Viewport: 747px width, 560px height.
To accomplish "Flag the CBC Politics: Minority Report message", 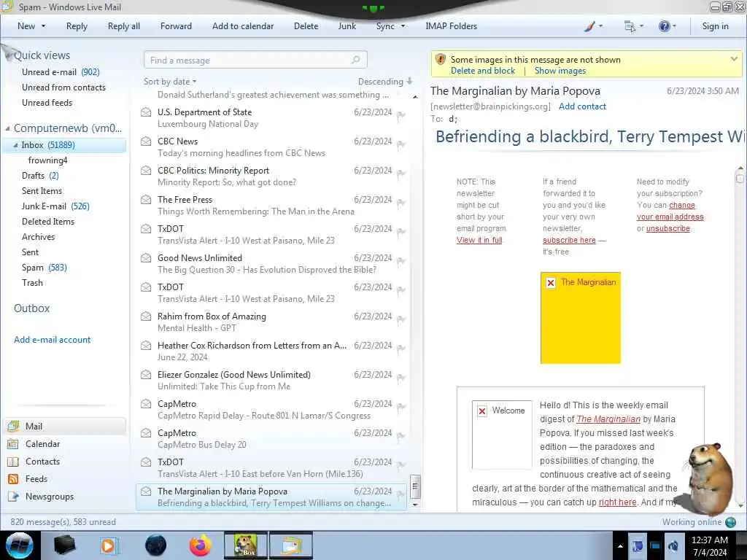I will click(x=401, y=174).
